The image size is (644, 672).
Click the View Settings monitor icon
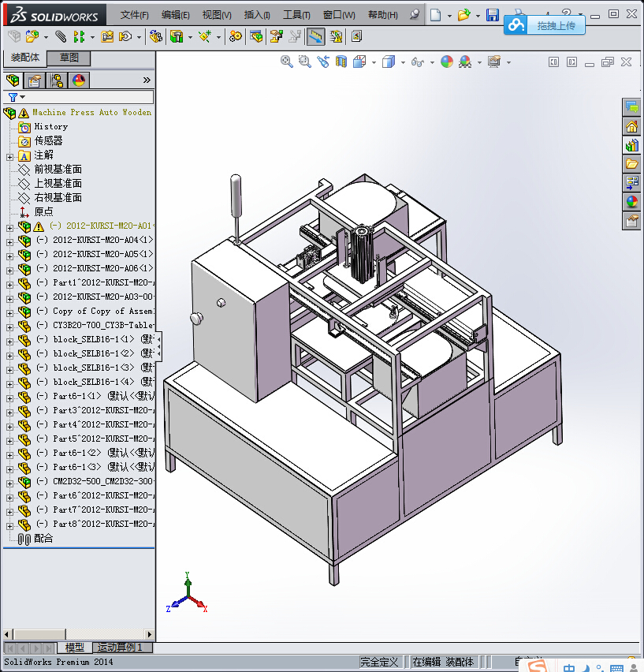494,62
